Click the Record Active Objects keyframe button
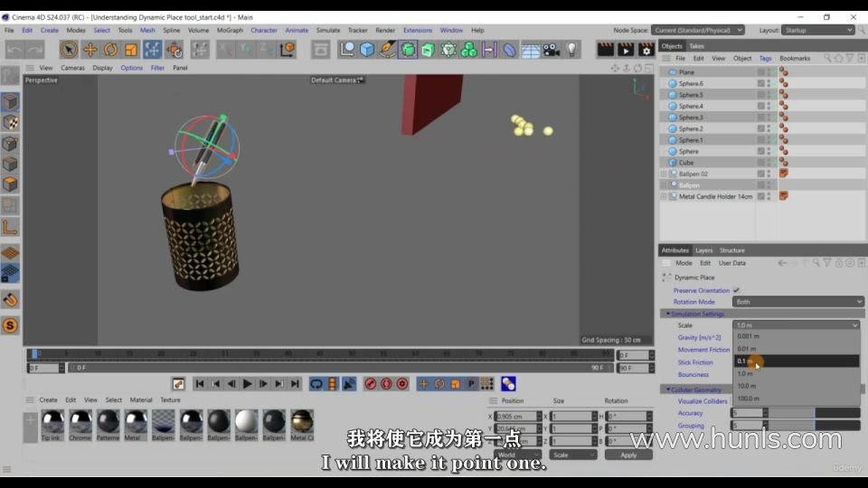This screenshot has width=868, height=488. pos(370,384)
